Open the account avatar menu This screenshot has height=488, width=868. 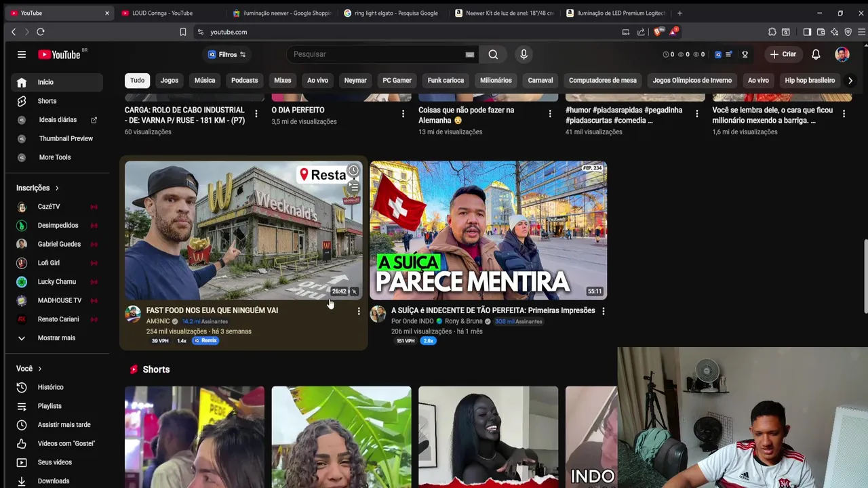[842, 54]
